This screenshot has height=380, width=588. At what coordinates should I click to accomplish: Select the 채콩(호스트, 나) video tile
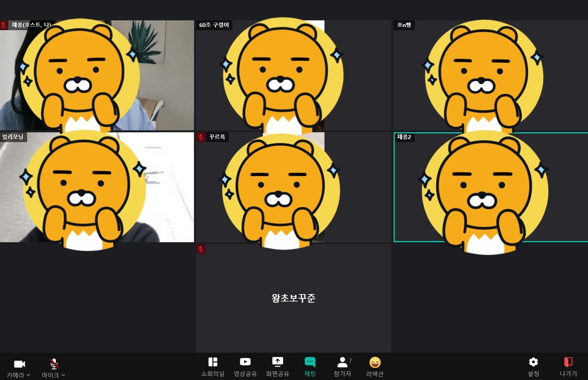pyautogui.click(x=97, y=75)
